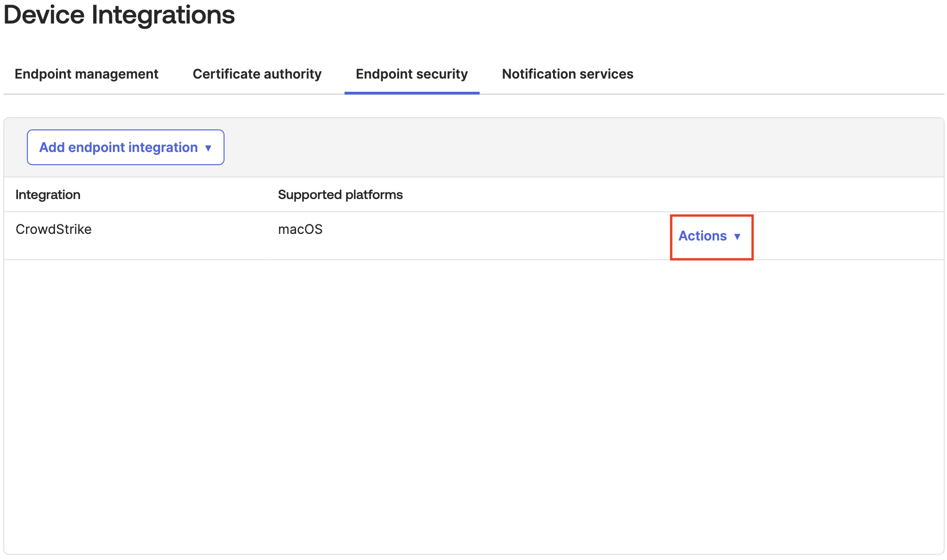Click the macOS platform cell
947x560 pixels.
point(300,229)
